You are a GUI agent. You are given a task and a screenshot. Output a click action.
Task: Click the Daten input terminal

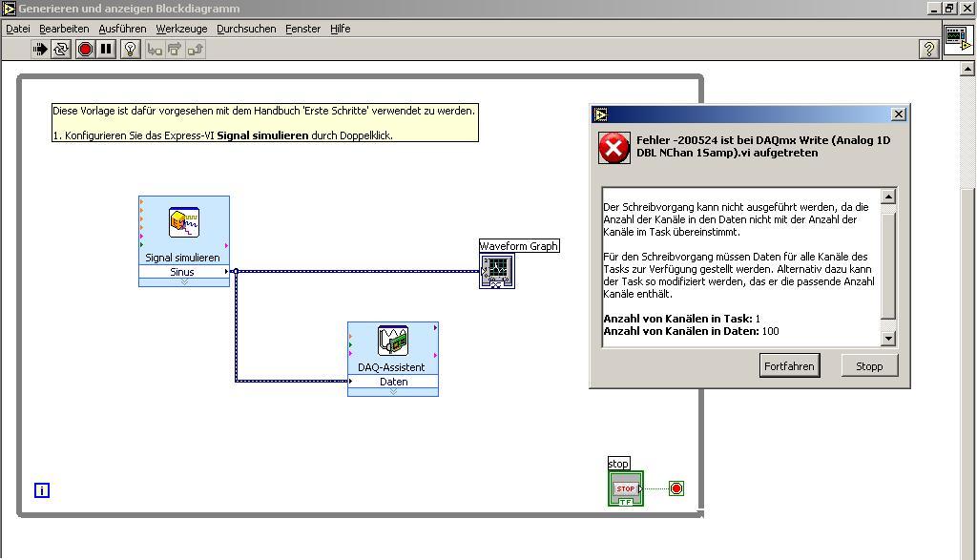393,382
